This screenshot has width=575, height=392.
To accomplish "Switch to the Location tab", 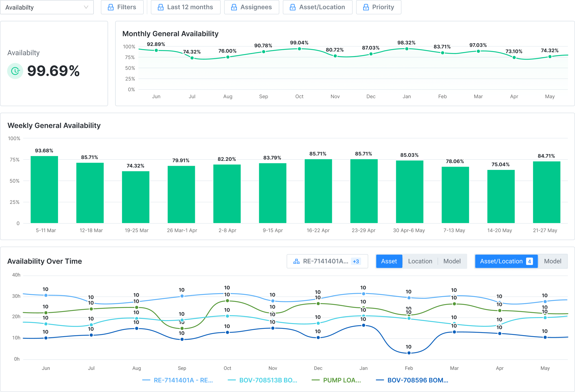I will click(x=420, y=261).
